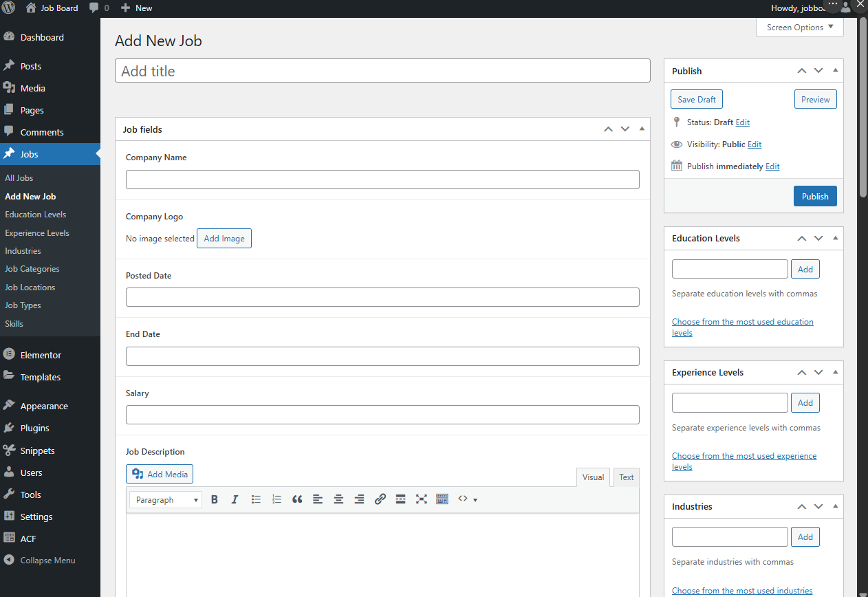The image size is (868, 597).
Task: Open Pages in sidebar
Action: [x=32, y=110]
